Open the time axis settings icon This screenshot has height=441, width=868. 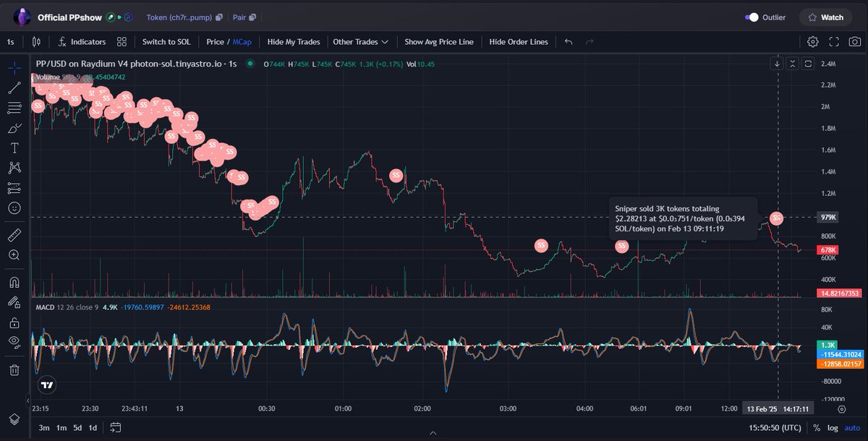pos(841,408)
